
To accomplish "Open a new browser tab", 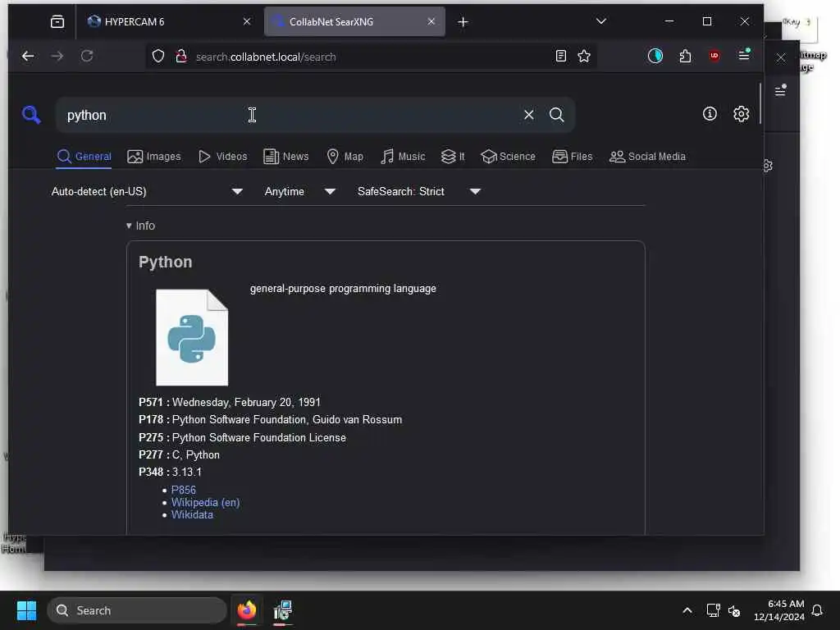I will click(x=463, y=22).
